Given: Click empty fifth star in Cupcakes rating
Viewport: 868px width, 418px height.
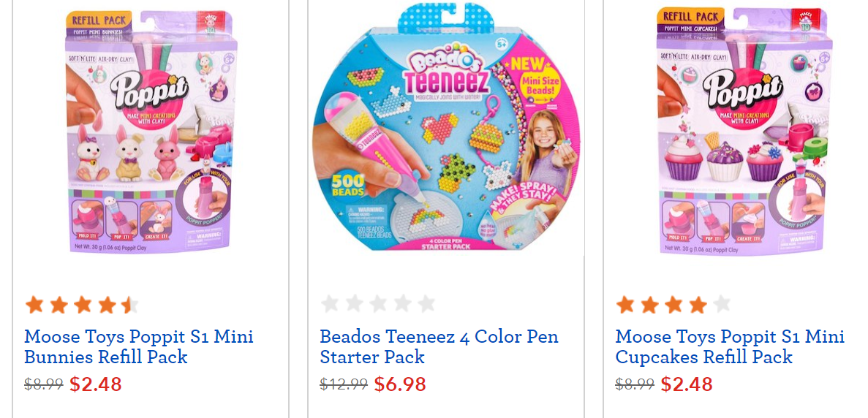Looking at the screenshot, I should point(722,304).
